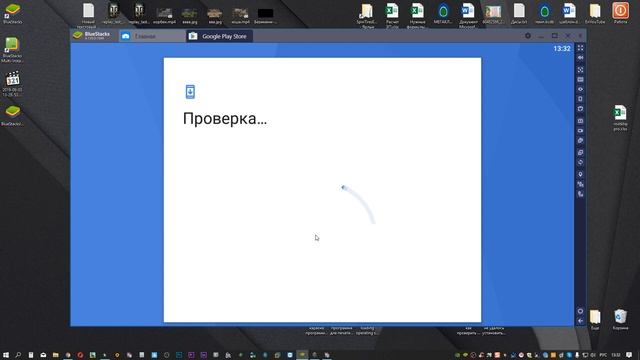640x360 pixels.
Task: Click the keyboard controls icon in BlueStacks sidebar
Action: tap(580, 80)
